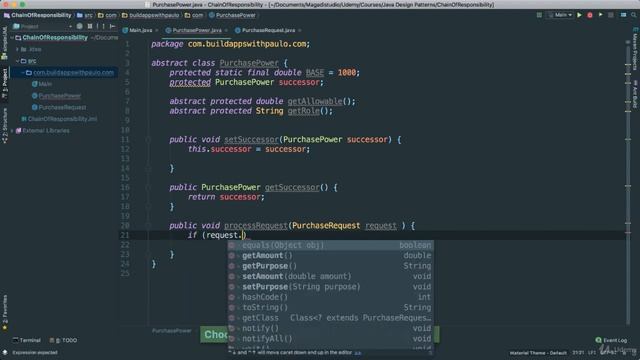
Task: Toggle the Favorites tool window side tab
Action: 4,312
